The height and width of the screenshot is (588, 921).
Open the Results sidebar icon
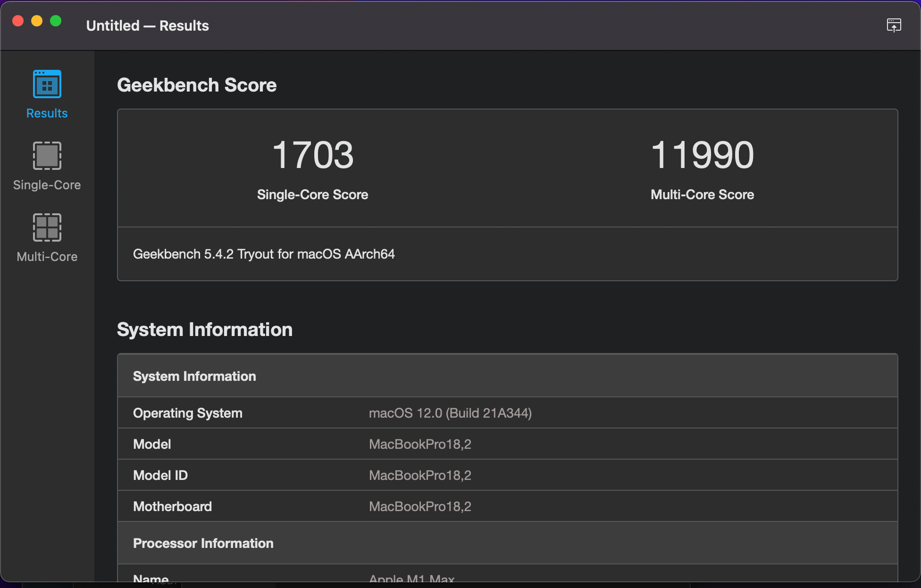(x=47, y=84)
